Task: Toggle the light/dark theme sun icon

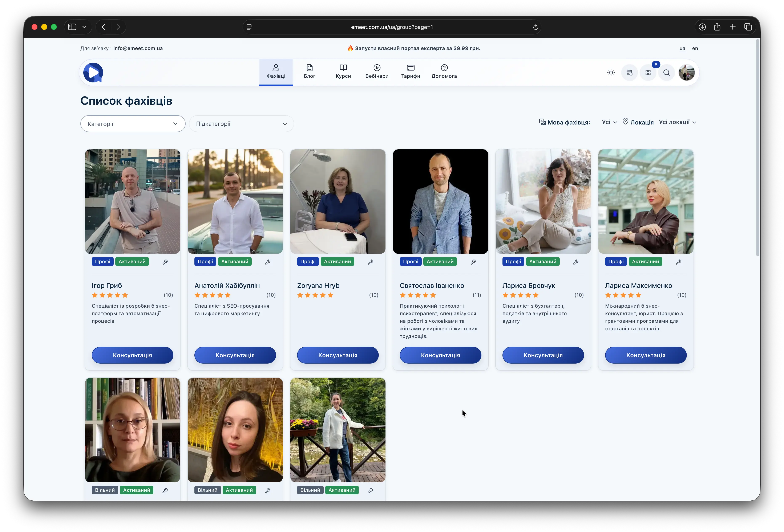Action: click(611, 73)
